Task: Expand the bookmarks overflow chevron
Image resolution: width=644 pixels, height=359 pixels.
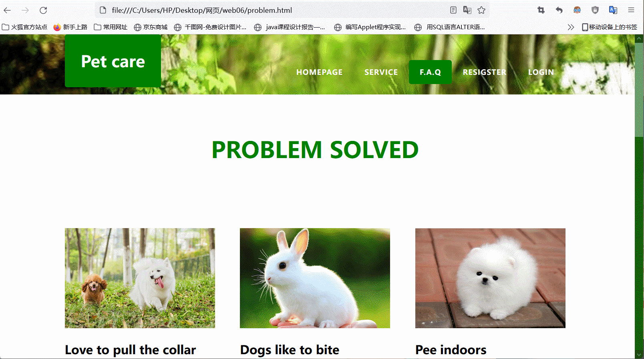Action: (571, 27)
